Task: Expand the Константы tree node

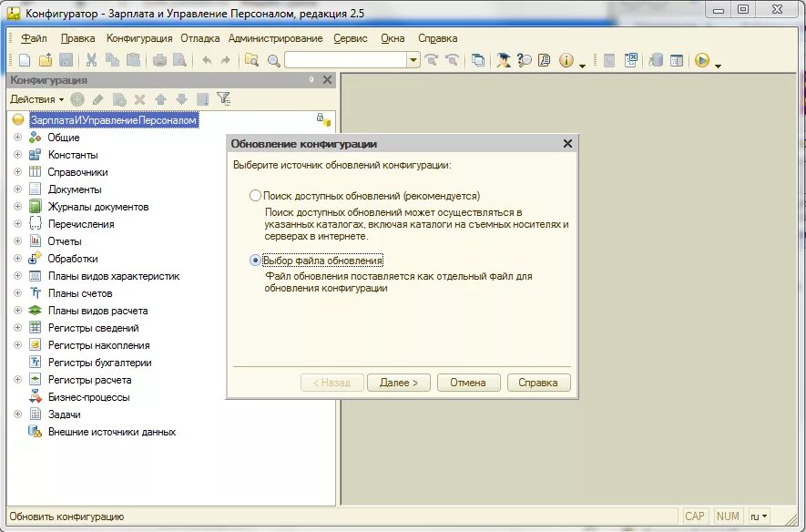Action: click(x=17, y=155)
